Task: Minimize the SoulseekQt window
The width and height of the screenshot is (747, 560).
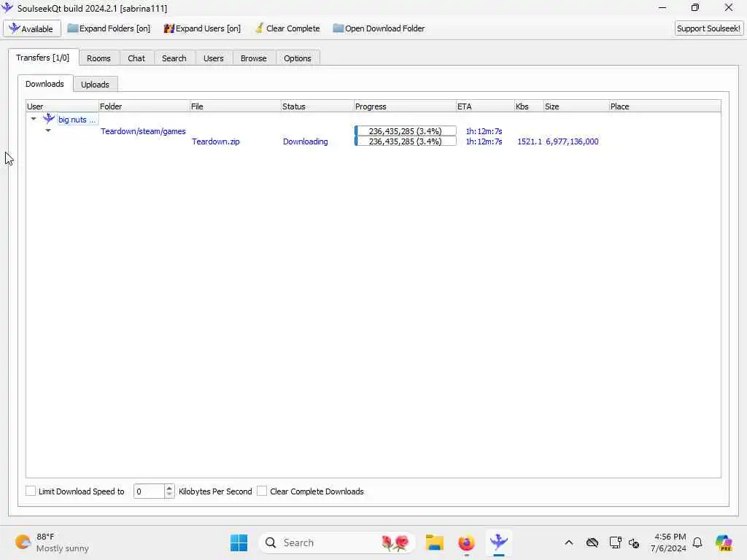Action: [x=662, y=7]
